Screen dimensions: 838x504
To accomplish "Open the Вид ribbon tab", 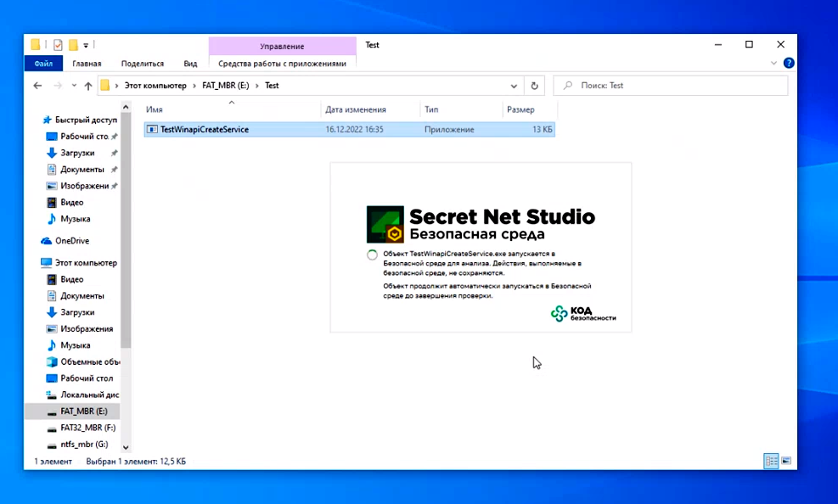I will pyautogui.click(x=190, y=64).
